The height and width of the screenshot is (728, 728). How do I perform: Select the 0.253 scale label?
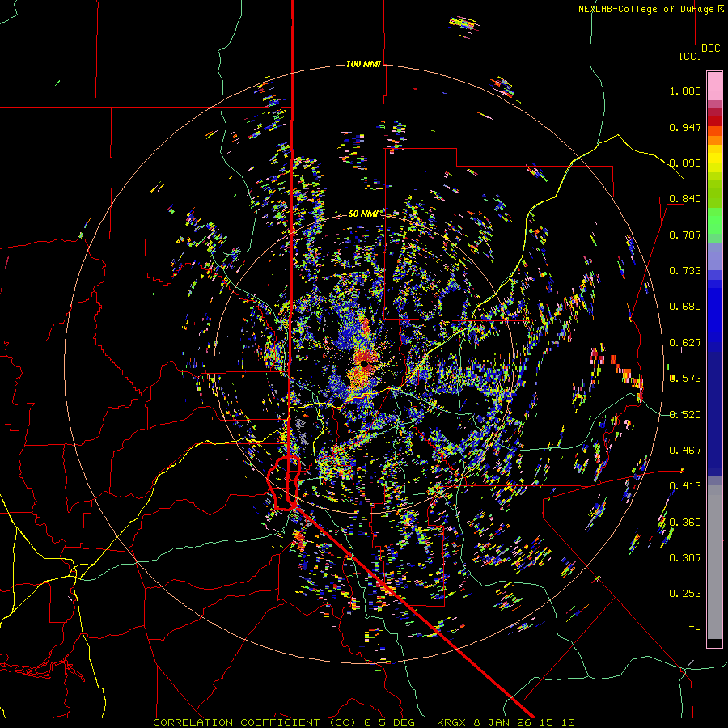click(x=685, y=594)
